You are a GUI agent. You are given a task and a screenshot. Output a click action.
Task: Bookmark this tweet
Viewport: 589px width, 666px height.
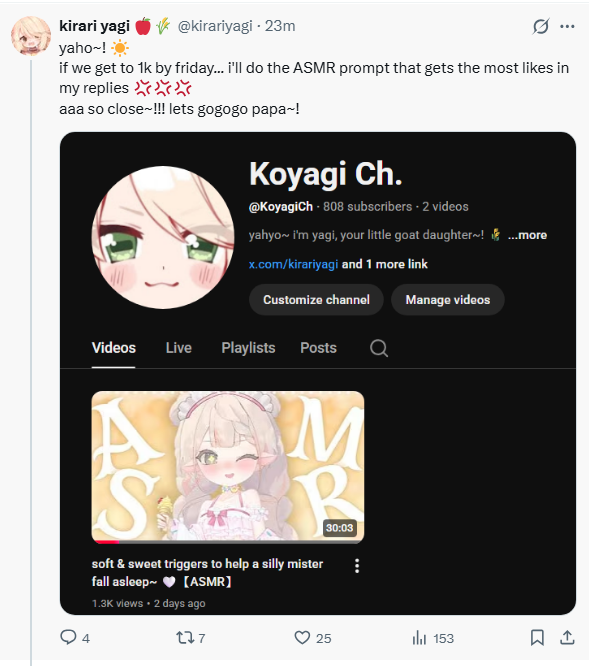coord(537,638)
